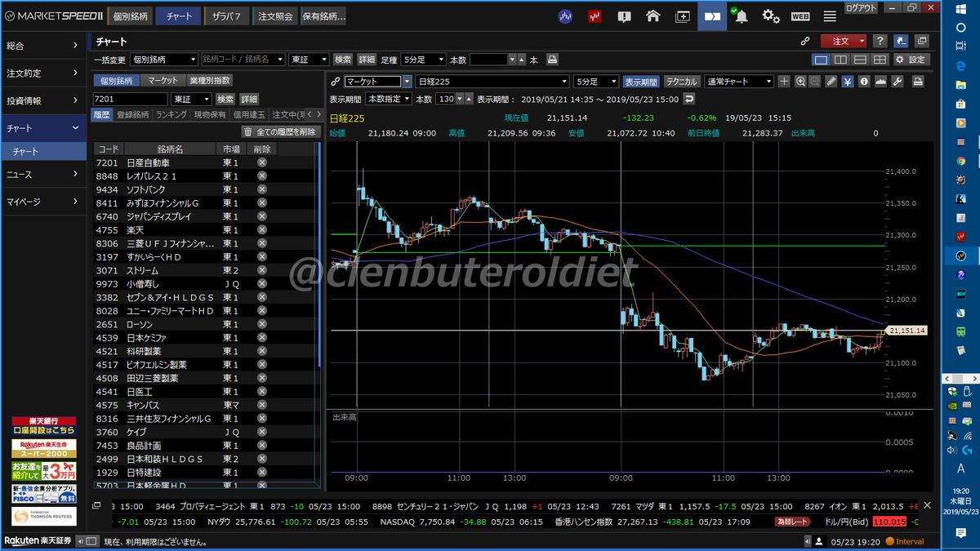Click the add-window plus icon in header
This screenshot has height=551, width=980.
coord(683,16)
